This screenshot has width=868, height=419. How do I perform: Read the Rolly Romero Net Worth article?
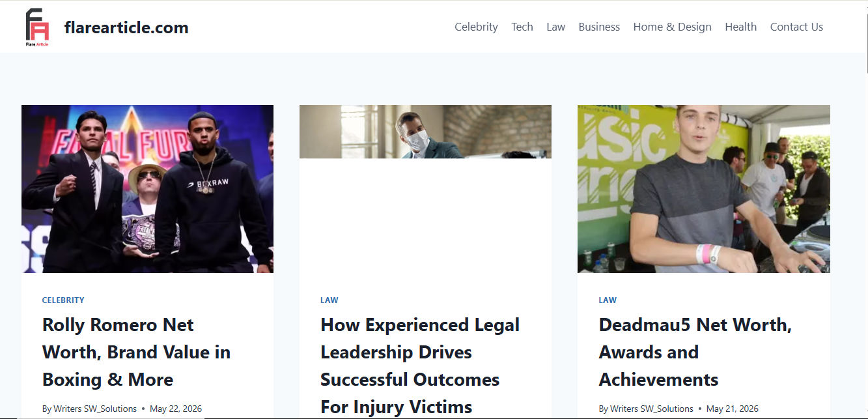[x=136, y=352]
